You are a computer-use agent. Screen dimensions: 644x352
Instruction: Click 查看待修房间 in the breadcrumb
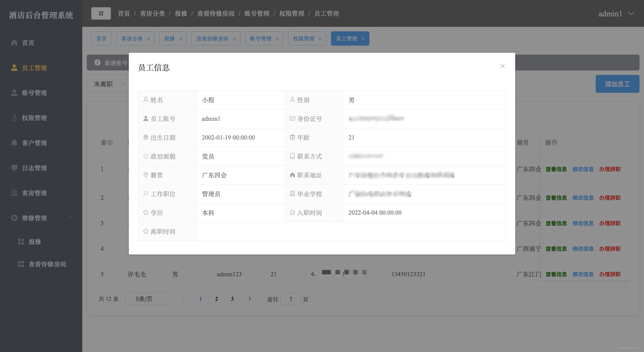(x=216, y=13)
